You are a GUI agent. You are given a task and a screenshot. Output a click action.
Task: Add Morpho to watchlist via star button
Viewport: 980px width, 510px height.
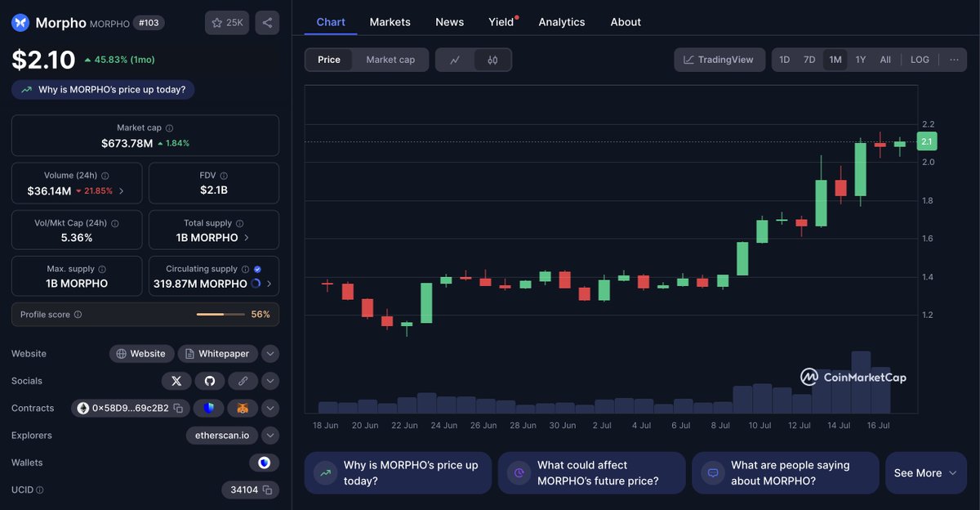(227, 23)
